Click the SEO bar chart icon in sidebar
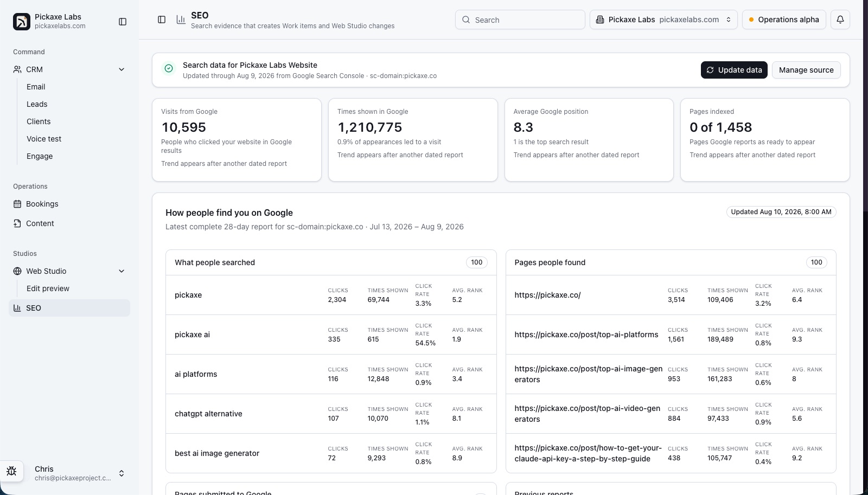 click(x=17, y=308)
